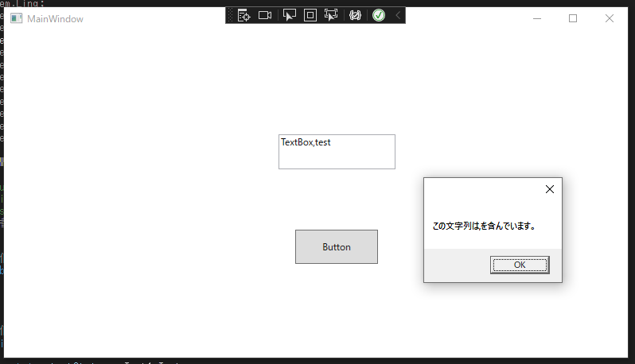
Task: Click the MainWindow title text
Action: pos(55,18)
